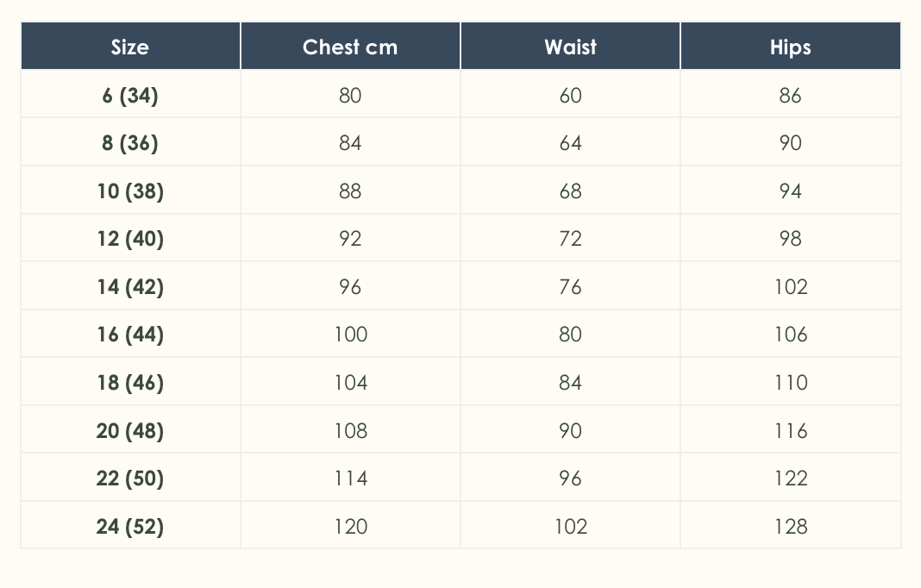Click the 12 (40) size cell
This screenshot has height=588, width=921.
coord(130,238)
